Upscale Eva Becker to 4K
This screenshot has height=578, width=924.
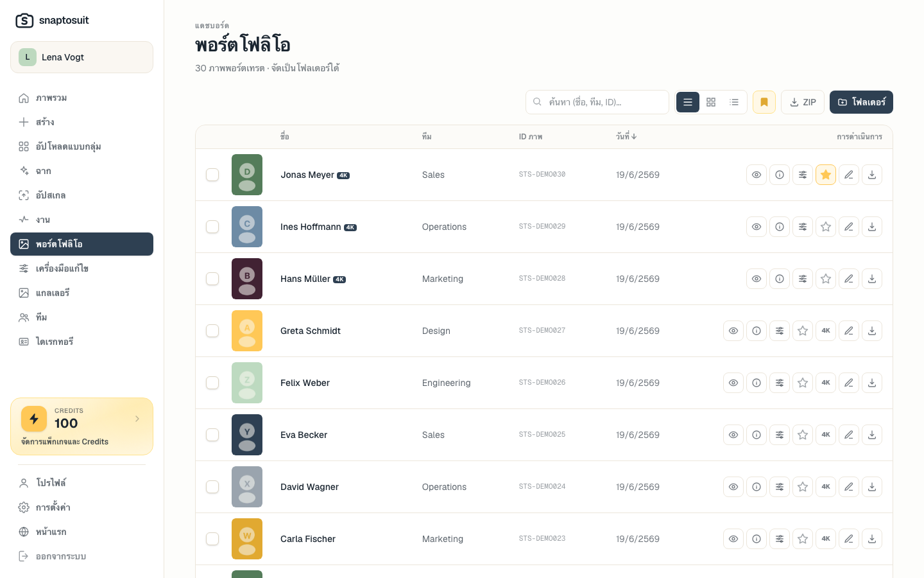pos(826,435)
